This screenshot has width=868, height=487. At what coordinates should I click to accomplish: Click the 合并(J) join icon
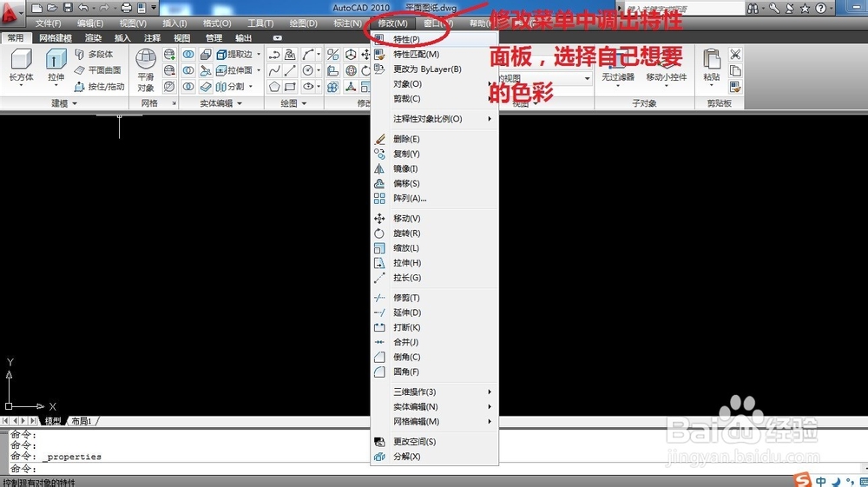[379, 342]
